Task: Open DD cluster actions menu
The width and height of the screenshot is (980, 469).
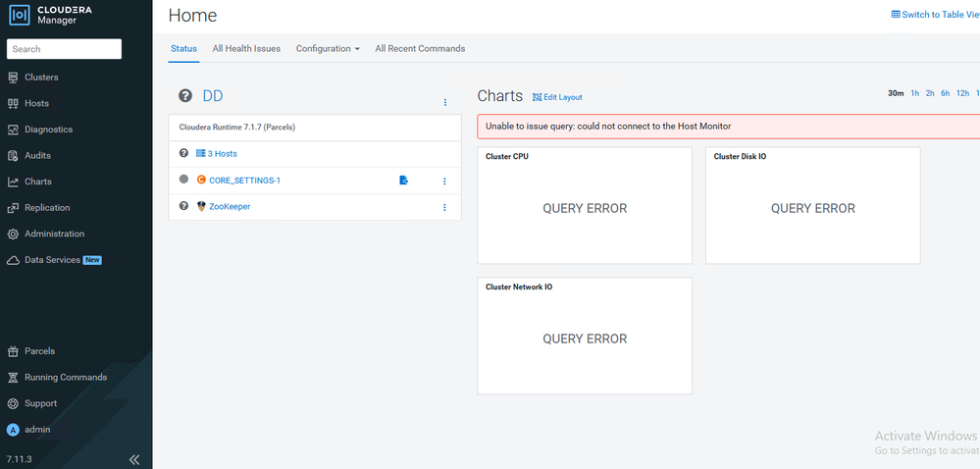Action: pyautogui.click(x=445, y=103)
